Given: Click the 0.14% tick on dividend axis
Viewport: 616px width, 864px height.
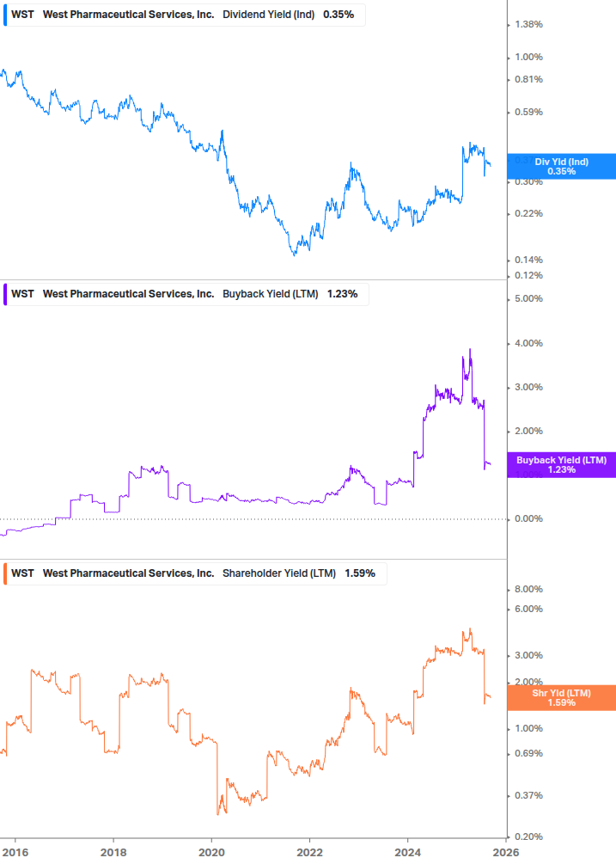Looking at the screenshot, I should (528, 260).
